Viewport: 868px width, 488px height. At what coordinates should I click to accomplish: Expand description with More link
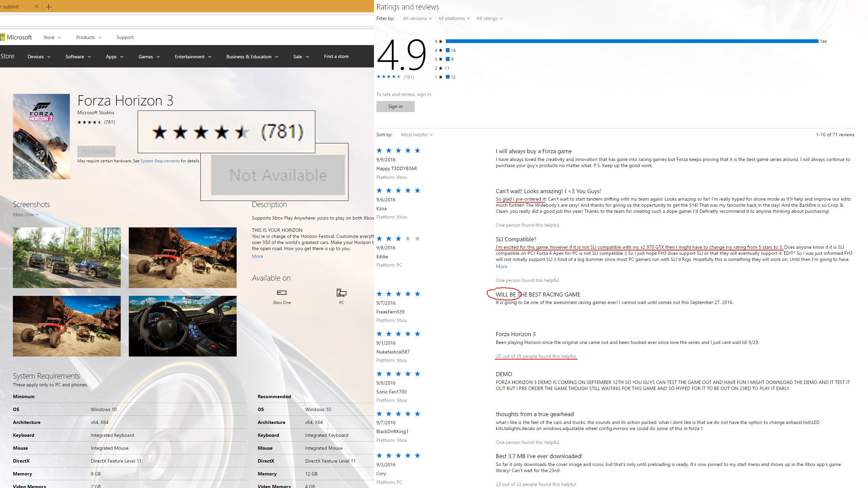[257, 256]
